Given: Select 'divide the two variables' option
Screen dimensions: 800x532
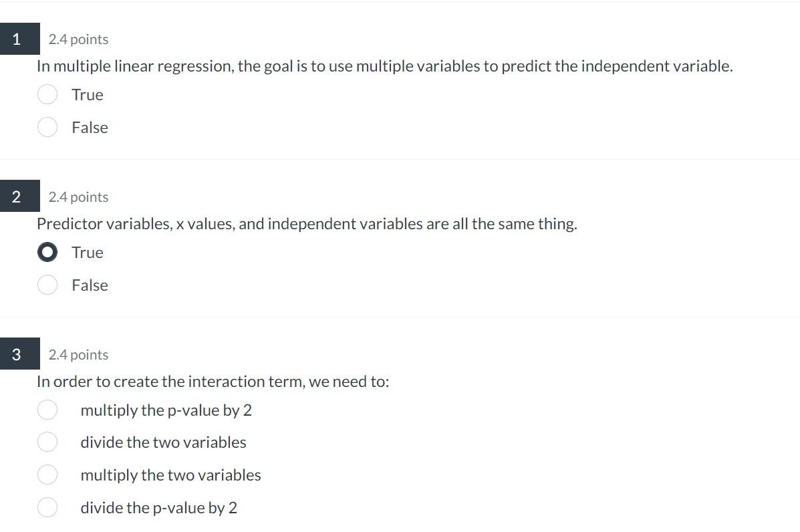Looking at the screenshot, I should click(47, 442).
